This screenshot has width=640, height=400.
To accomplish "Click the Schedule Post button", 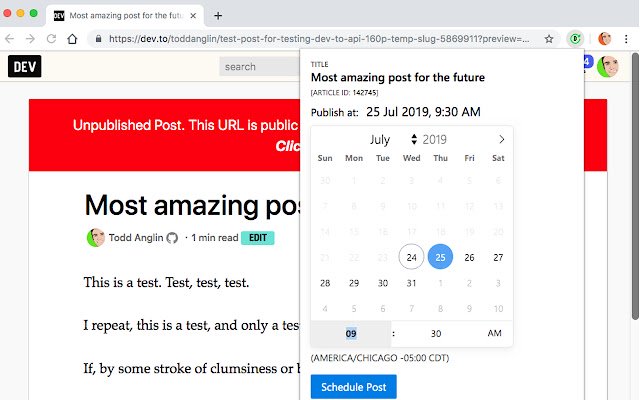I will pos(353,387).
